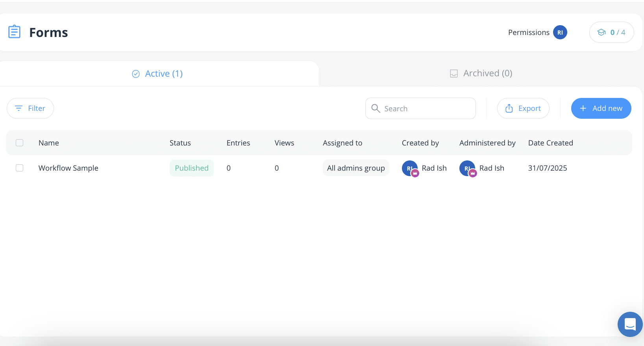
Task: Add new form button
Action: (601, 108)
